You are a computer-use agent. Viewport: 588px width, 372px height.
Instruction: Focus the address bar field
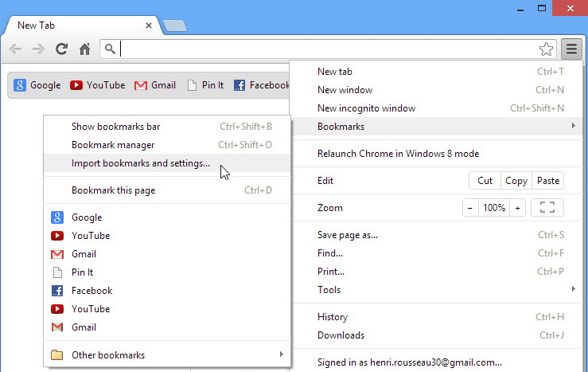point(328,49)
